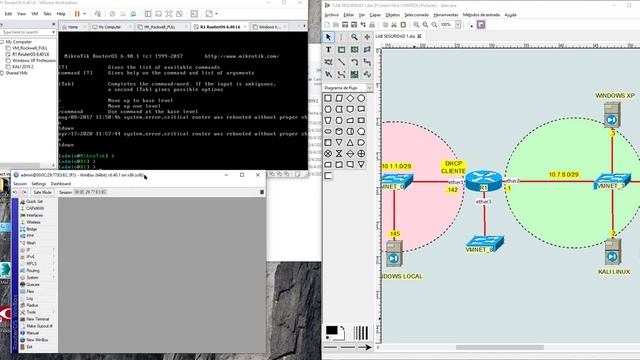Select the magnify tool in Dia toolbox
This screenshot has width=640, height=360.
click(x=354, y=37)
